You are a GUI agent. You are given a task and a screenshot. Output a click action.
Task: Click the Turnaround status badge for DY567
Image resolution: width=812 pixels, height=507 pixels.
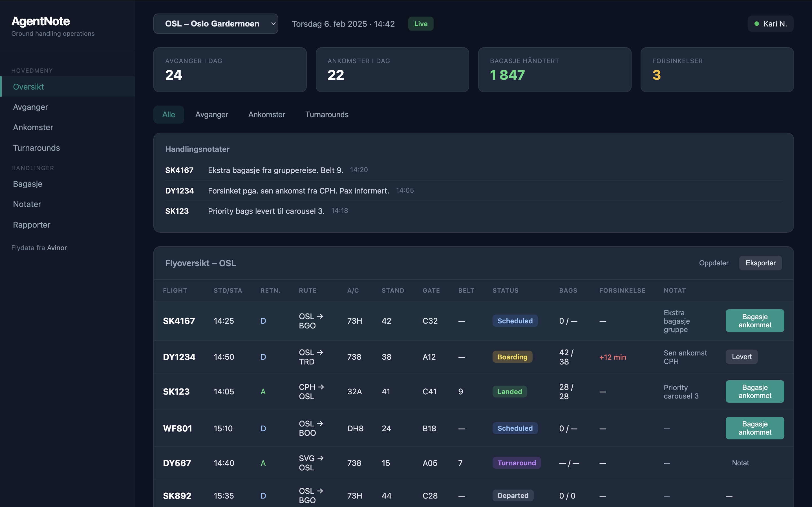coord(516,463)
